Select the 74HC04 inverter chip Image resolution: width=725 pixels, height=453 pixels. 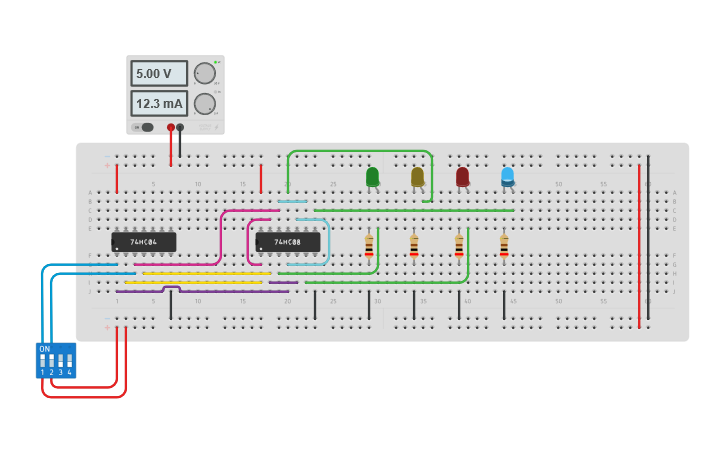pos(143,242)
